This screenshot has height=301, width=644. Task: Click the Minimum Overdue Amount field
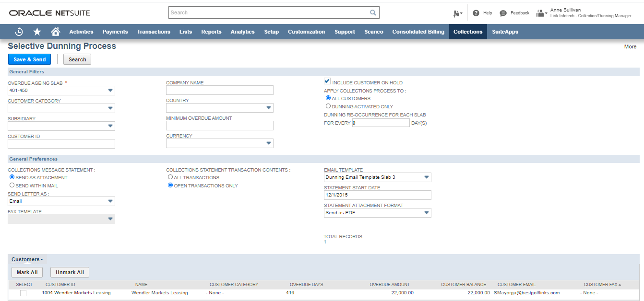[220, 126]
